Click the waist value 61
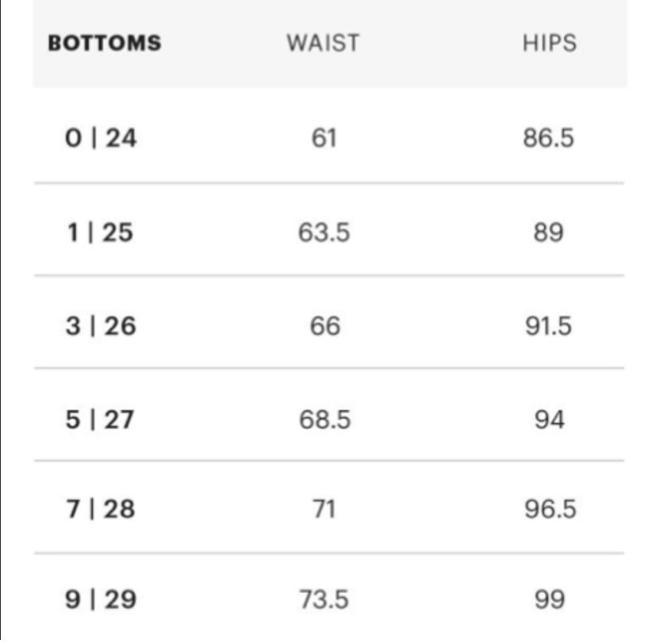The image size is (650, 644). pos(323,139)
